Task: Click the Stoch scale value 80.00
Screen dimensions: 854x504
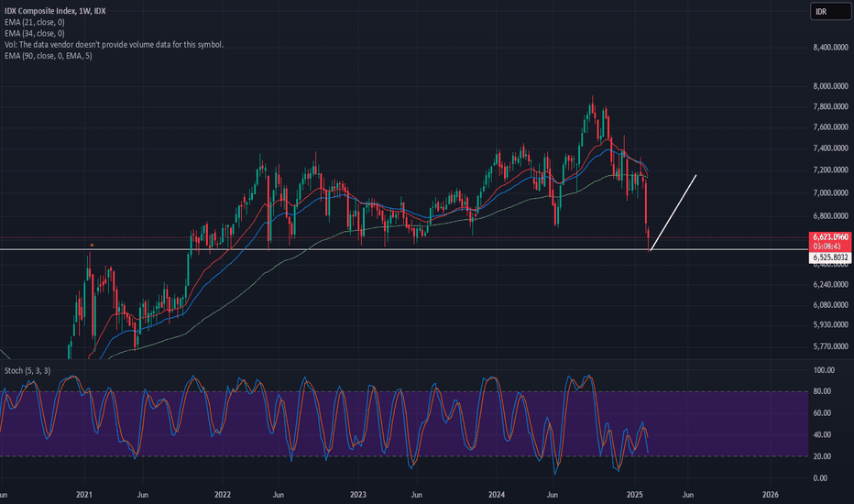Action: 822,391
